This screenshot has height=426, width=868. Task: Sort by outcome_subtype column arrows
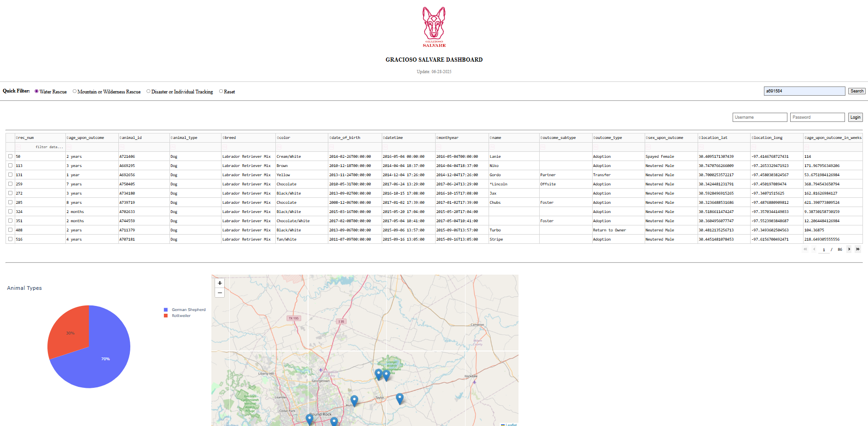(541, 138)
